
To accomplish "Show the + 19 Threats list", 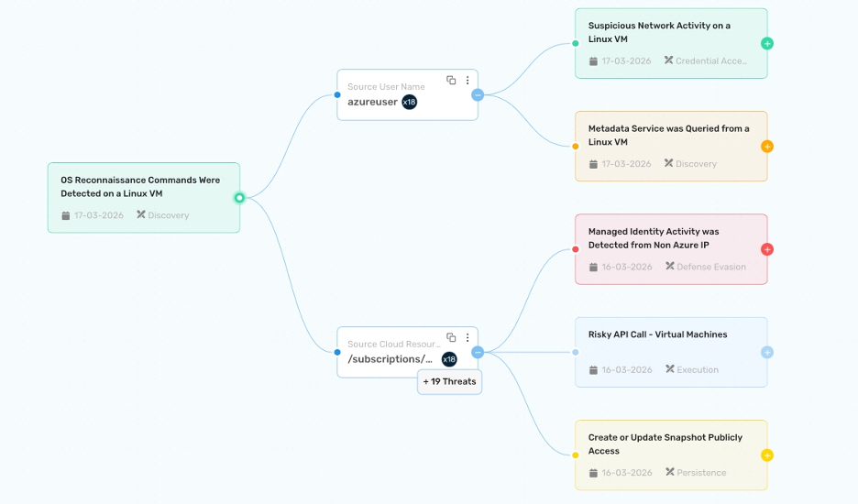I will click(x=450, y=381).
